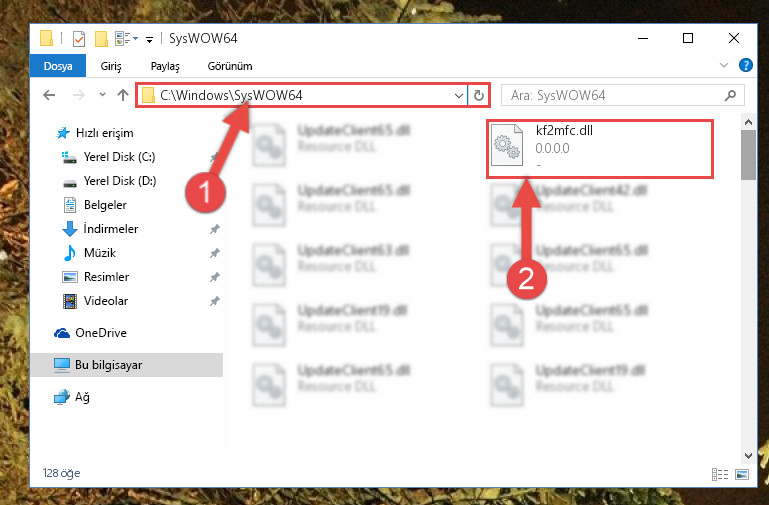
Task: Switch to details view in status bar
Action: click(719, 474)
